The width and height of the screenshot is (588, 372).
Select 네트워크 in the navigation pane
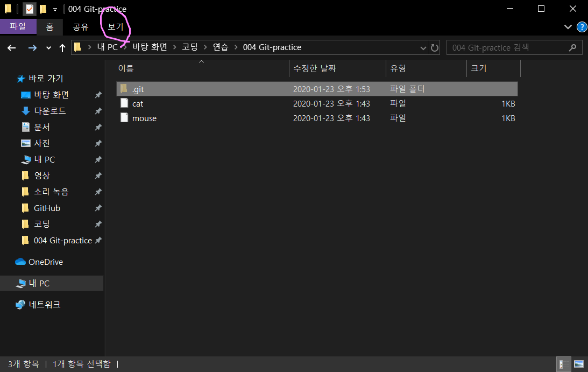coord(45,304)
